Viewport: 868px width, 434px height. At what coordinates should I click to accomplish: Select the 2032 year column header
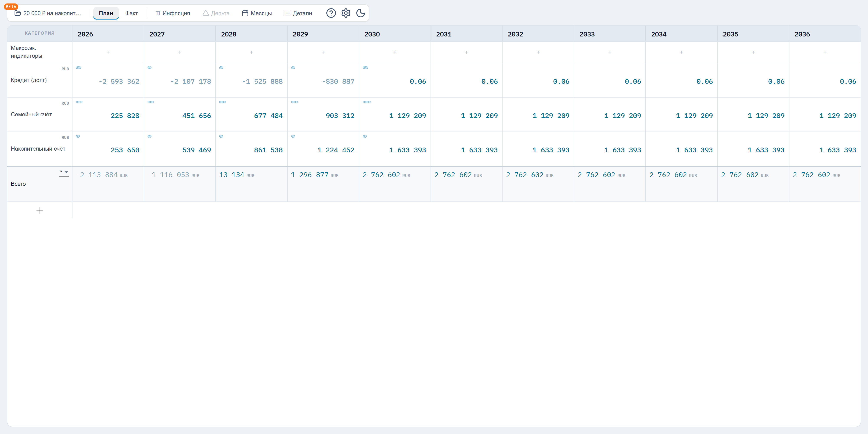[515, 34]
